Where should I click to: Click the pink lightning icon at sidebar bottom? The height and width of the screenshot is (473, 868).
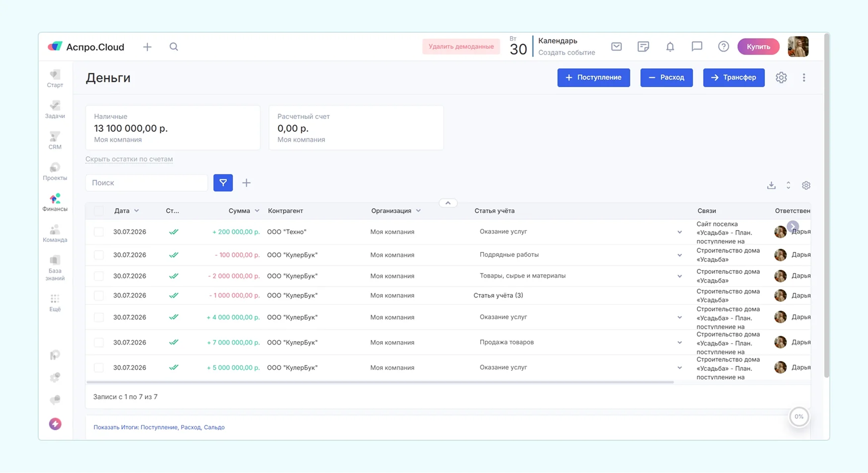point(55,424)
